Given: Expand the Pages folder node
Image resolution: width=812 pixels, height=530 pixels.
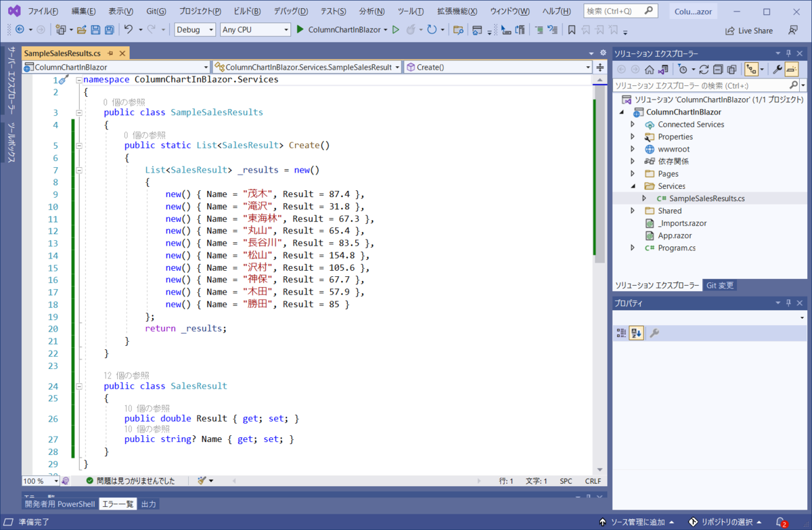Looking at the screenshot, I should coord(633,174).
